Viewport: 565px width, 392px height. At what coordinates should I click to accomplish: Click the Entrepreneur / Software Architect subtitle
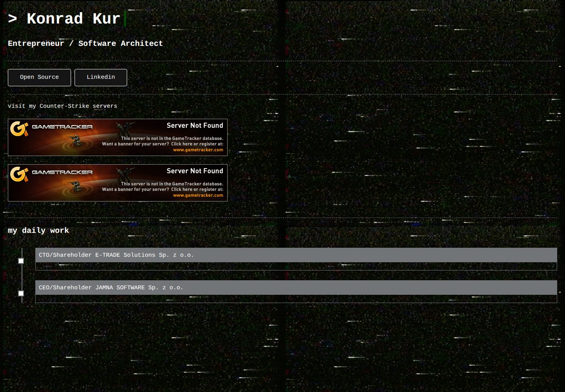click(x=85, y=44)
